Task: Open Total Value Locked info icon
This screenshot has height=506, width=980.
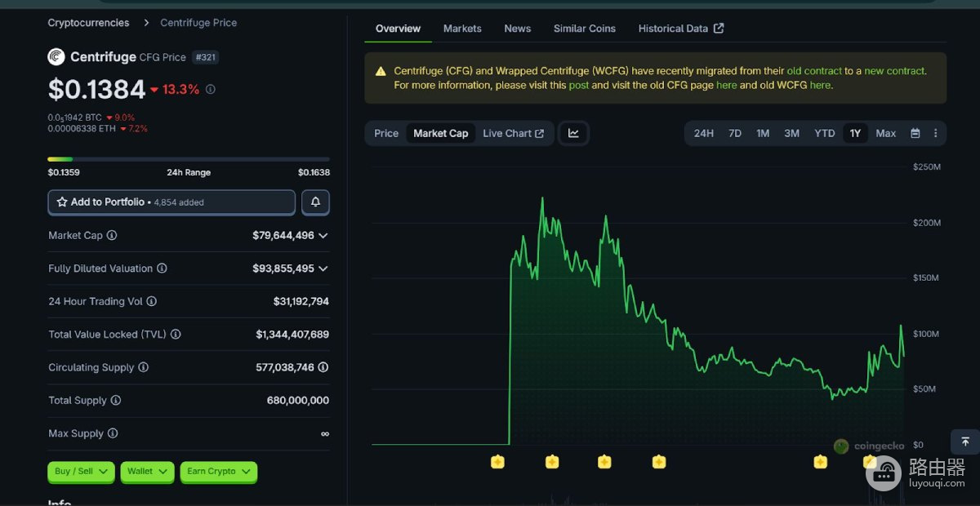Action: click(176, 335)
